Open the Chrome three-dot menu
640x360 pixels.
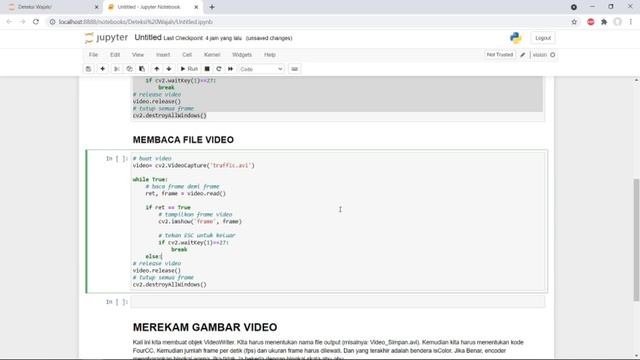point(631,22)
